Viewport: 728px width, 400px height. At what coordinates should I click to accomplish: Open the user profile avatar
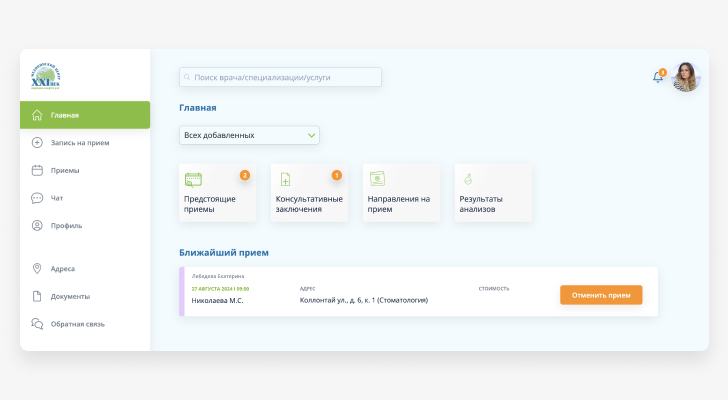(x=686, y=77)
